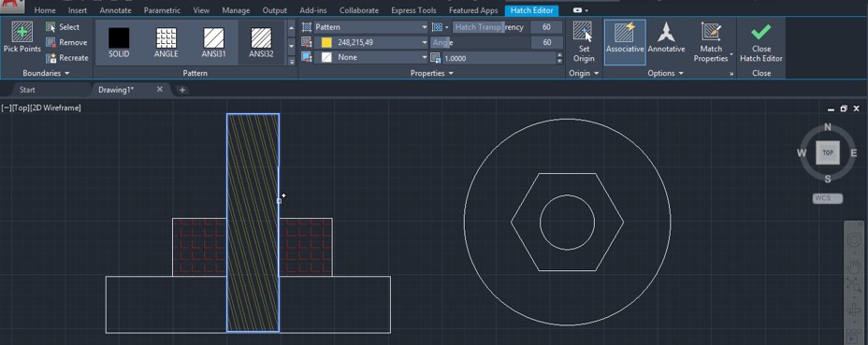
Task: Click the hatch color icon
Action: pyautogui.click(x=307, y=42)
